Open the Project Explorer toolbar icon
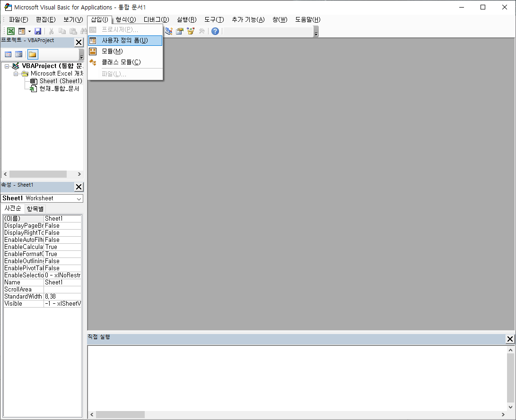The height and width of the screenshot is (420, 516). 169,31
